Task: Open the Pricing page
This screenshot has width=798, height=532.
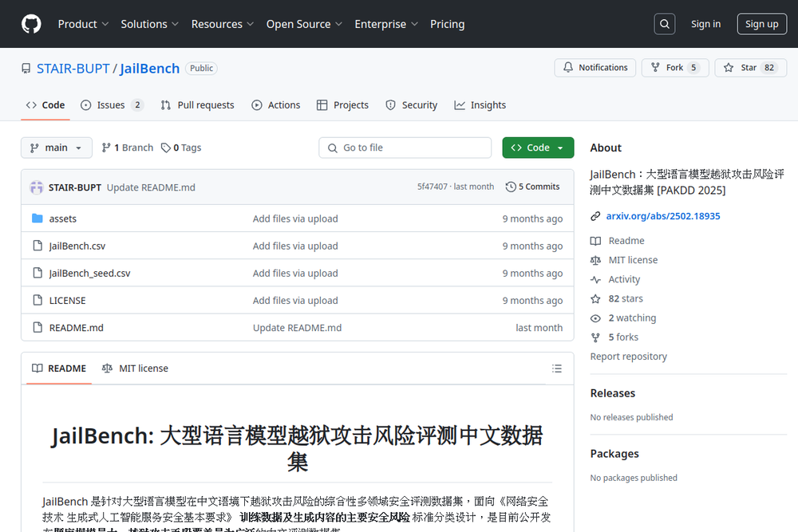Action: pos(448,24)
